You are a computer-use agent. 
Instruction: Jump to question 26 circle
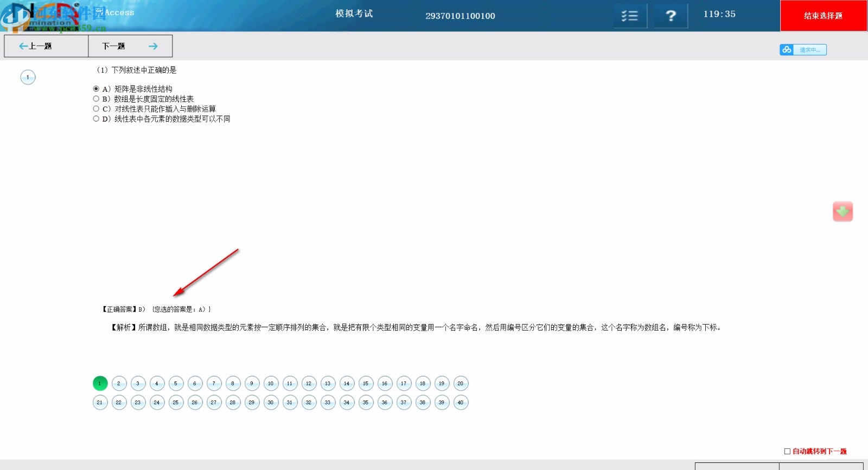click(195, 403)
